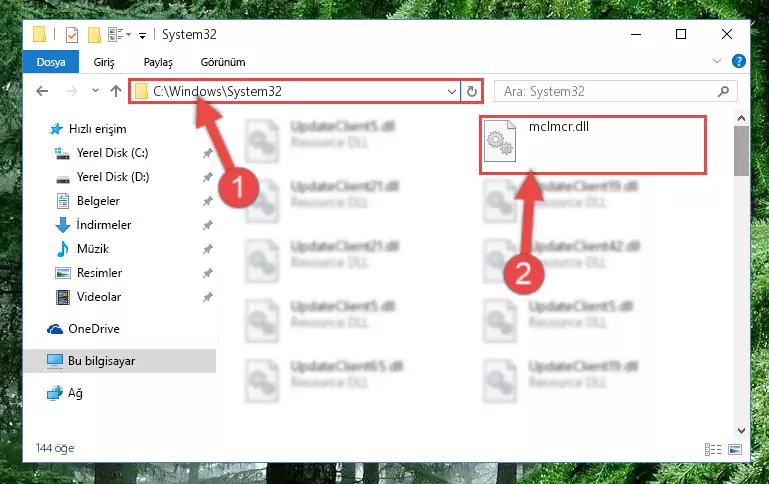Unpin Belgeler using its pin icon
Image resolution: width=769 pixels, height=484 pixels.
click(208, 201)
